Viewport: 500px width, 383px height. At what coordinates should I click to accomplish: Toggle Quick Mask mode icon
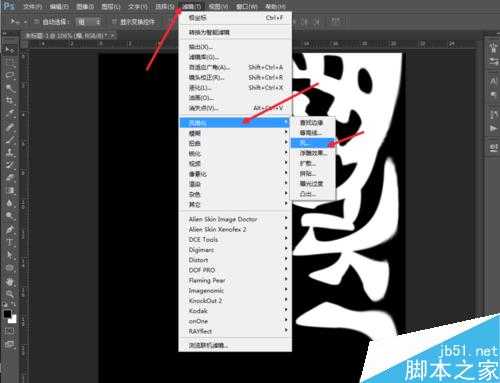(x=10, y=331)
